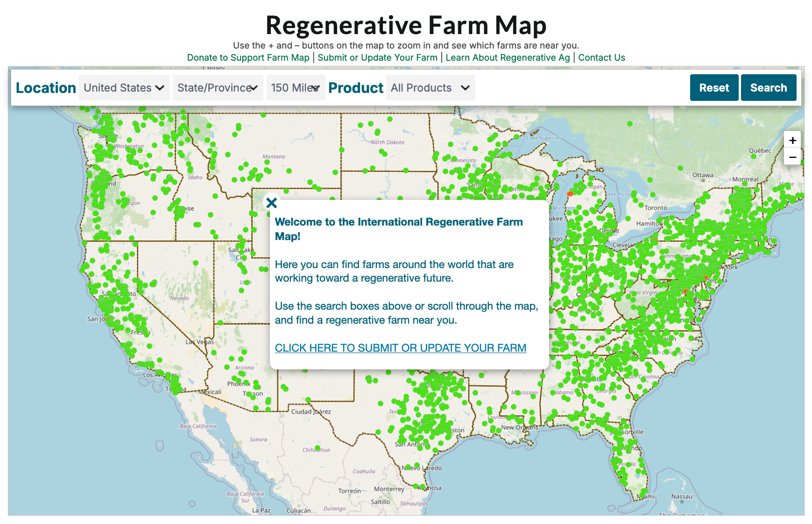Close the welcome popup with the X
The width and height of the screenshot is (812, 524).
pos(271,203)
